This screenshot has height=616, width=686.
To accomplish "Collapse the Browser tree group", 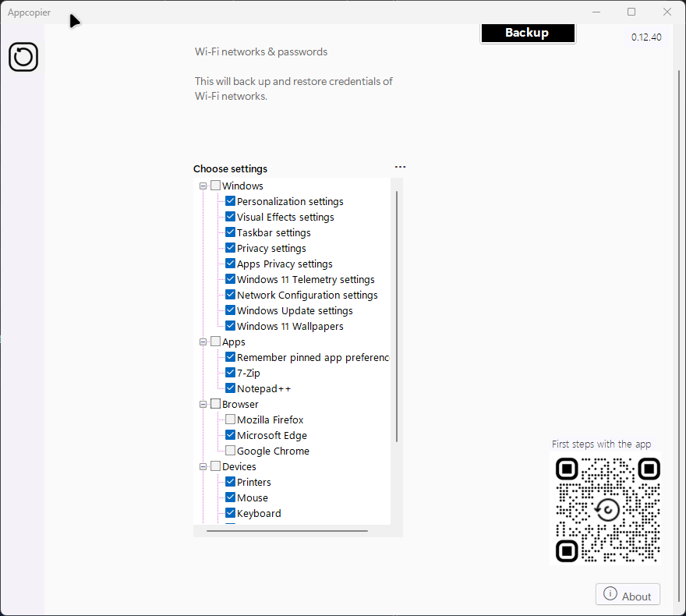I will click(203, 404).
